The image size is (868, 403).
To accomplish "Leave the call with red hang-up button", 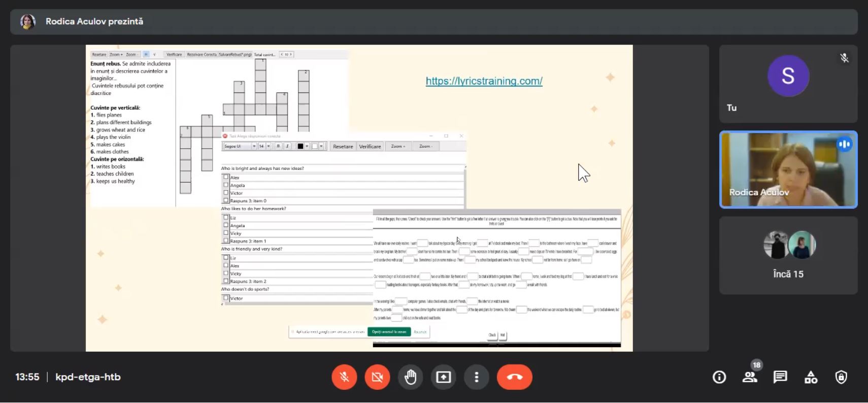I will [x=514, y=377].
